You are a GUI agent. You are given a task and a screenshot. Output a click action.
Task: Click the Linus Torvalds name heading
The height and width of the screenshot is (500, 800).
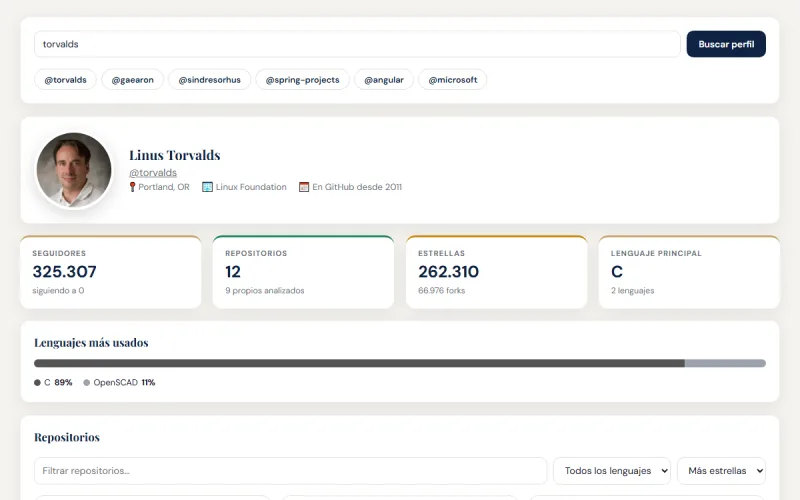[174, 155]
